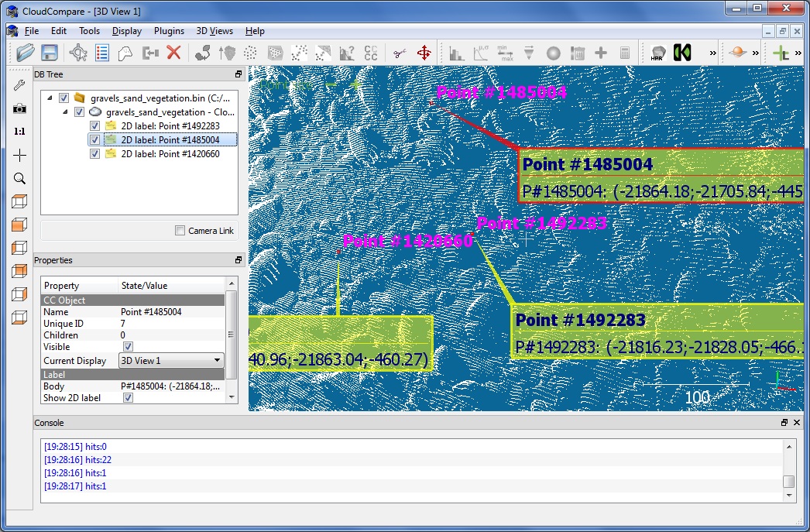Activate the red Translate/Rotate tool
The height and width of the screenshot is (532, 810).
tap(424, 53)
